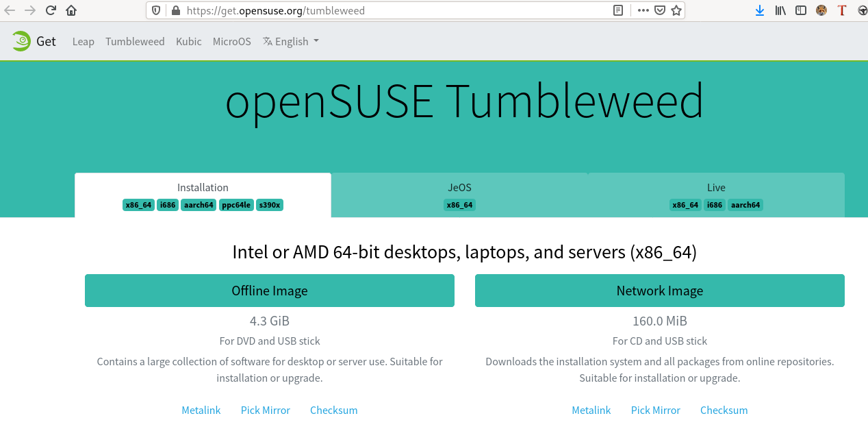
Task: Open the downloads arrow icon
Action: pyautogui.click(x=760, y=10)
